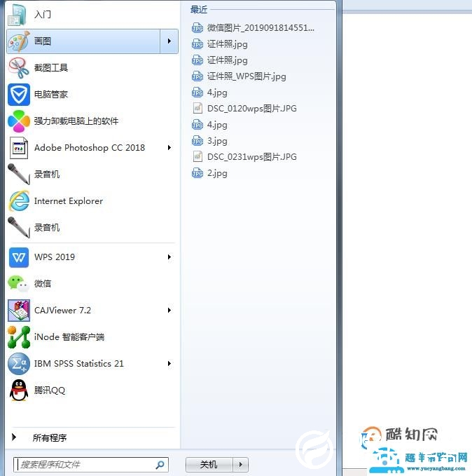
Task: Open the shutdown options arrow beside 关机
Action: [241, 465]
